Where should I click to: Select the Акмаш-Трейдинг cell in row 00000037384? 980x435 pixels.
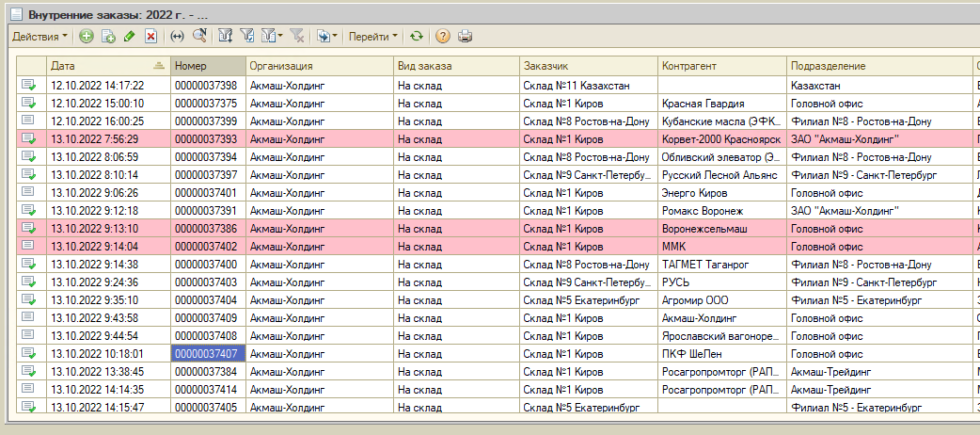[x=878, y=371]
